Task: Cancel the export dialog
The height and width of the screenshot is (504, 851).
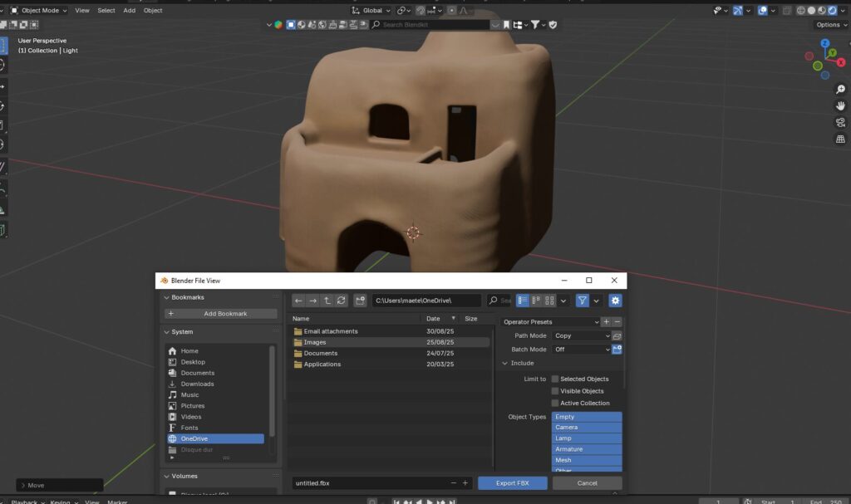Action: click(x=587, y=483)
